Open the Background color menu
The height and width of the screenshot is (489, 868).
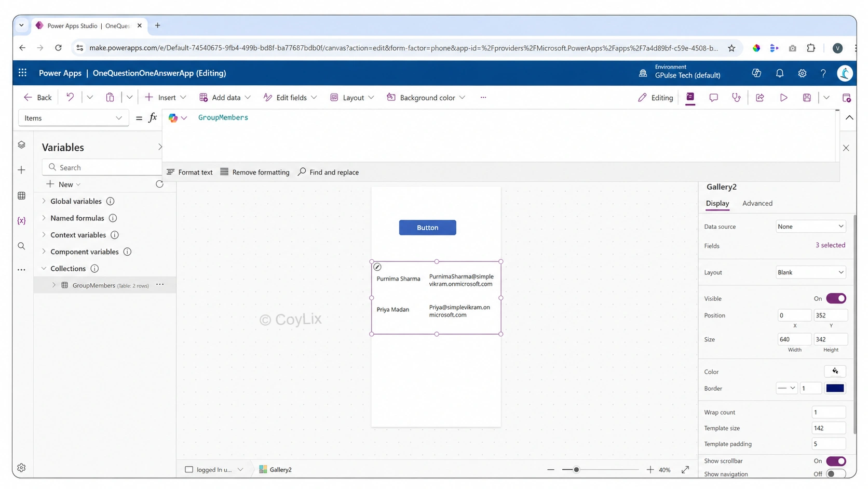click(426, 98)
